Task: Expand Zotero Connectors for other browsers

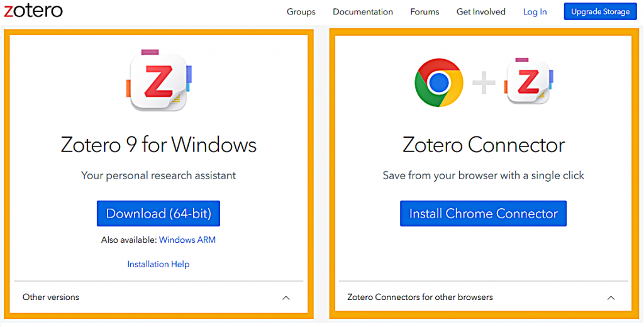Action: click(611, 297)
